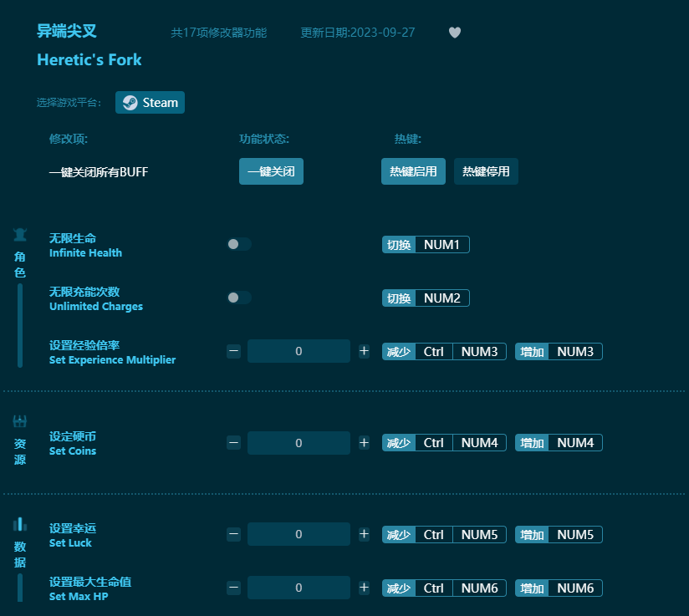
Task: Toggle the Infinite Health switch
Action: pyautogui.click(x=240, y=242)
